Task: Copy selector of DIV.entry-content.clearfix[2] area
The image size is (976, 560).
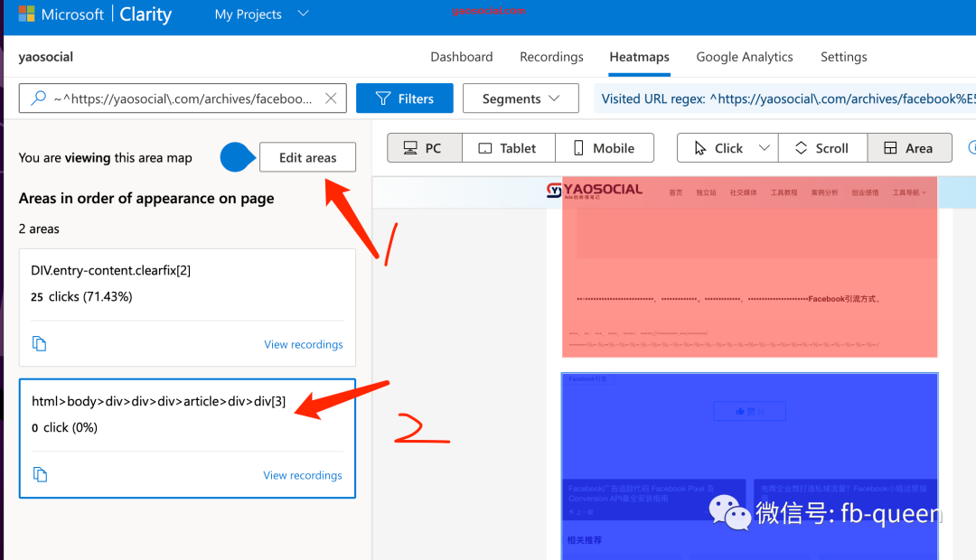Action: (x=39, y=343)
